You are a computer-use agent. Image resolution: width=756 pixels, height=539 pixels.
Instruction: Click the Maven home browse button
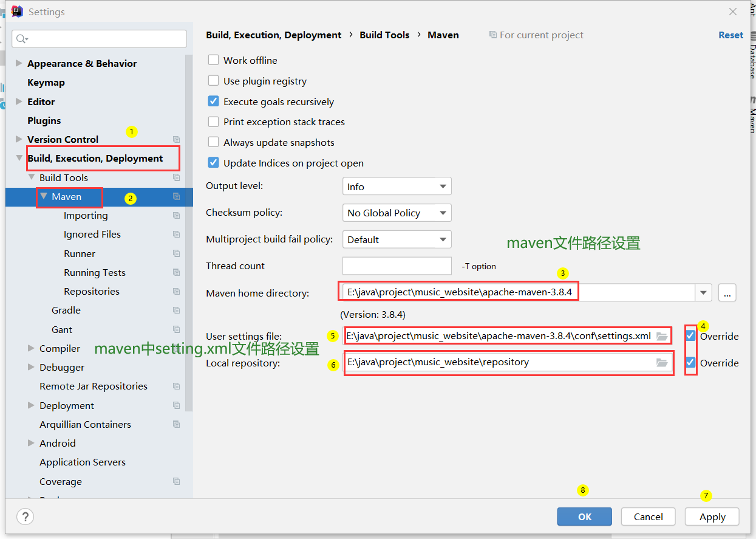click(x=727, y=292)
